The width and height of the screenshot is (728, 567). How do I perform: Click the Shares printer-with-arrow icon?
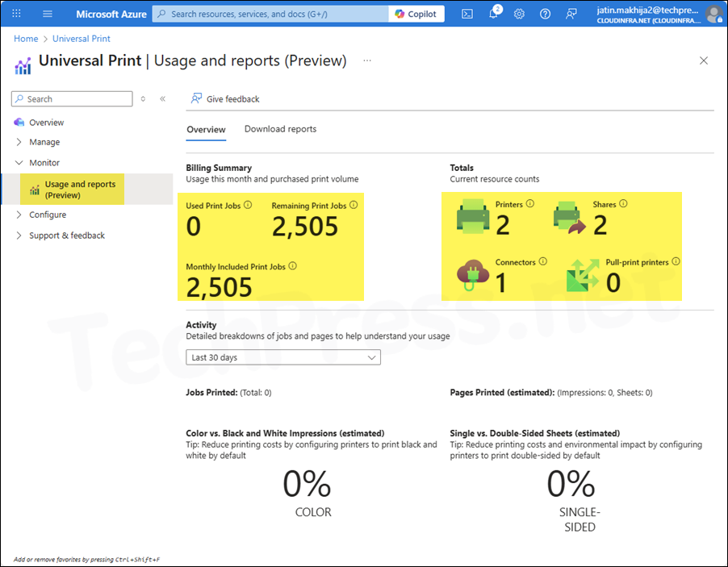point(569,218)
